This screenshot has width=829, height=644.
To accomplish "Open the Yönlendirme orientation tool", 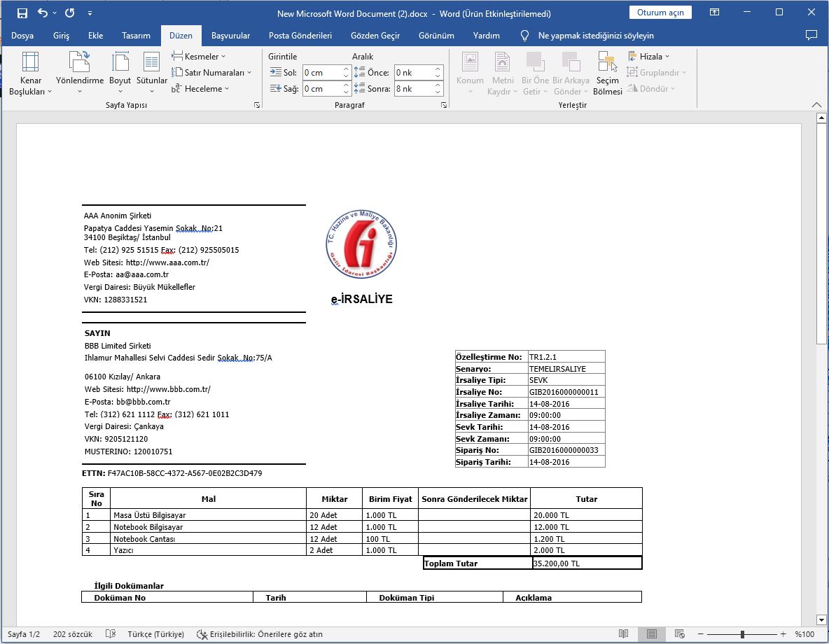I will pos(79,73).
